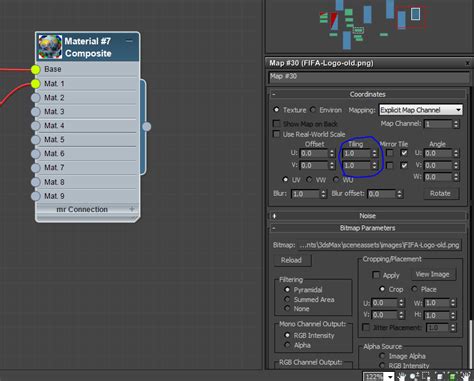Click the Mat. 8 input socket
Screen dimensions: 474x381
[x=36, y=182]
